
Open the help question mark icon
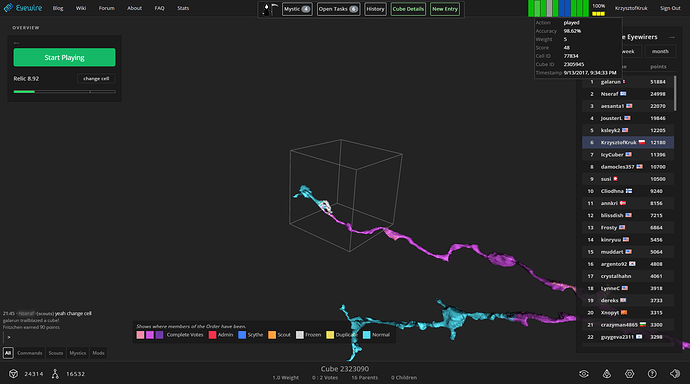652,374
